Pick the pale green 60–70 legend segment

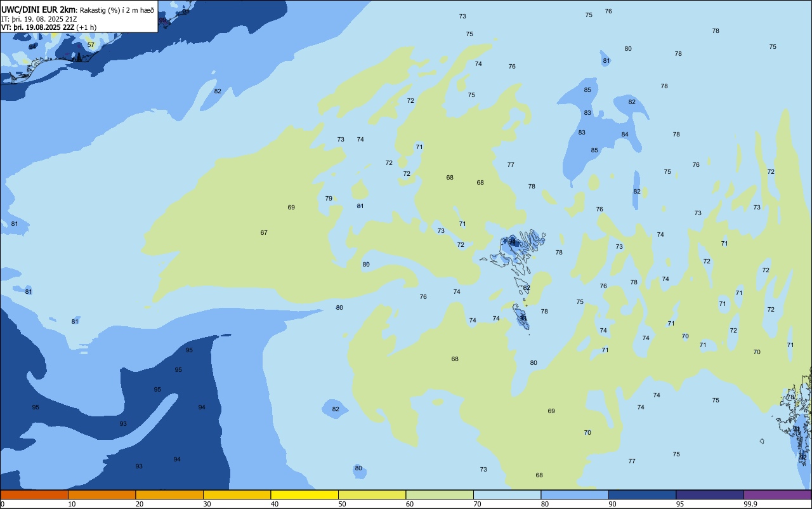[440, 494]
